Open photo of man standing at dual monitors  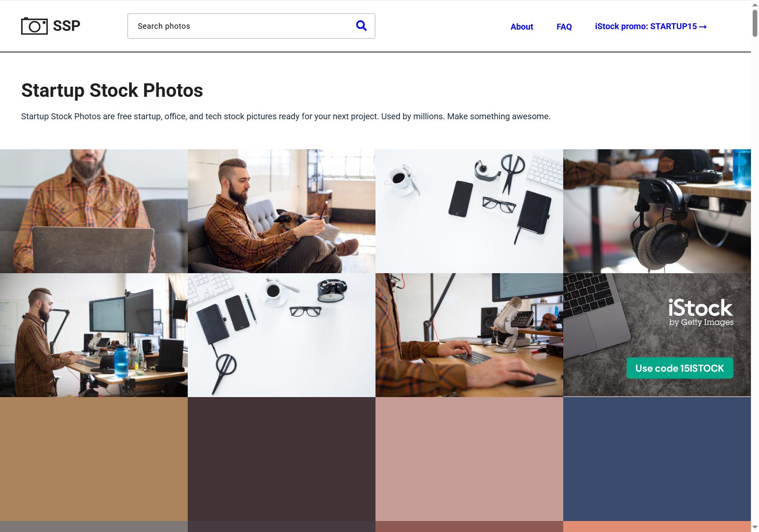tap(94, 335)
